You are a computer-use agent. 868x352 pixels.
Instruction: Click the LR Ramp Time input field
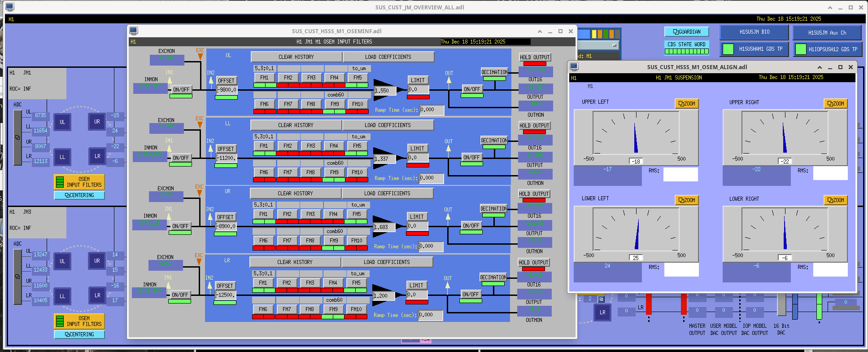(x=430, y=315)
